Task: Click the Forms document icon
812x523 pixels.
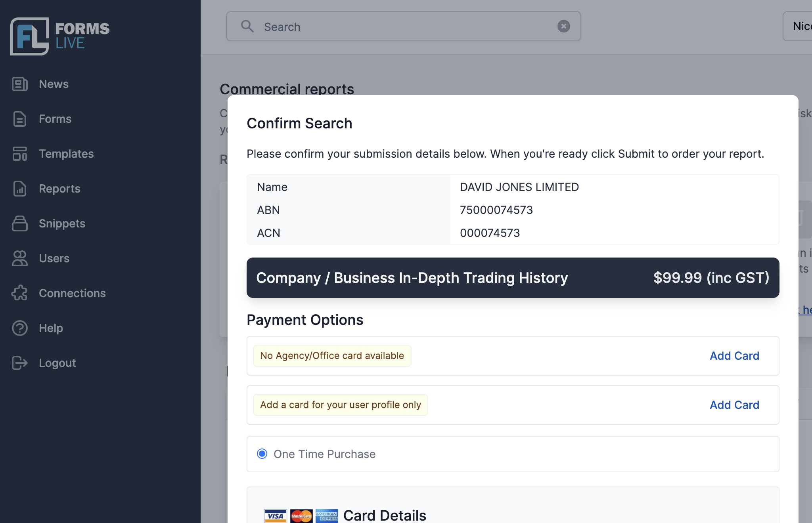Action: 19,119
